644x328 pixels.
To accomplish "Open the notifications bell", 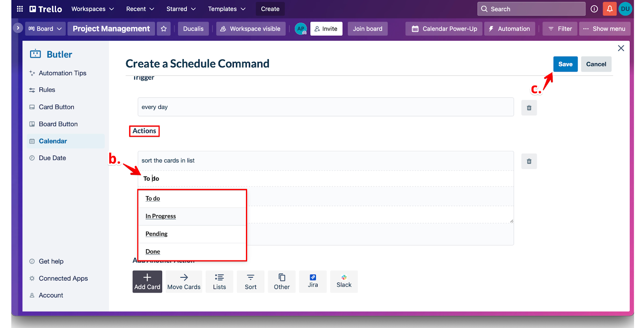I will [609, 9].
